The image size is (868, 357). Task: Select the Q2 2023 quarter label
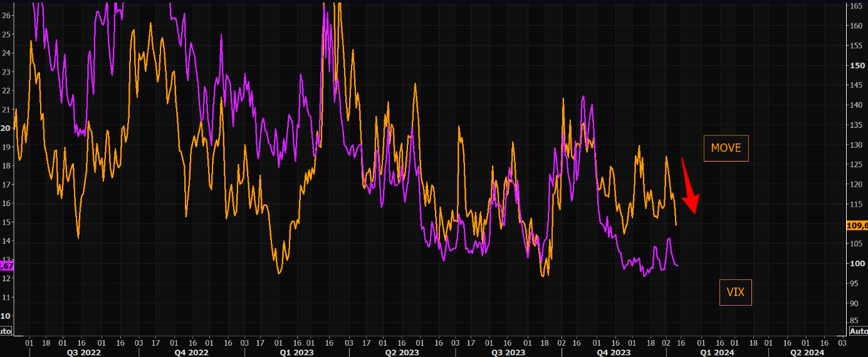402,353
